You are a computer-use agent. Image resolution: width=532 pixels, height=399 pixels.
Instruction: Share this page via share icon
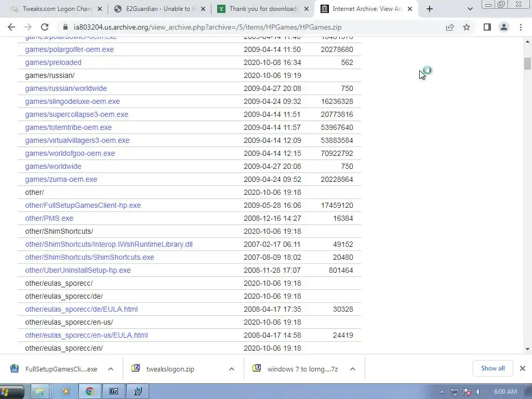(x=450, y=27)
